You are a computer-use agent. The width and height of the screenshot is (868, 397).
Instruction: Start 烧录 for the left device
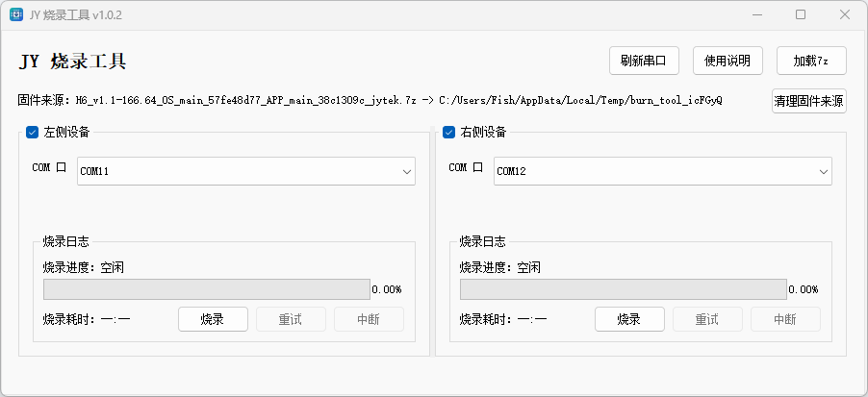click(x=213, y=319)
